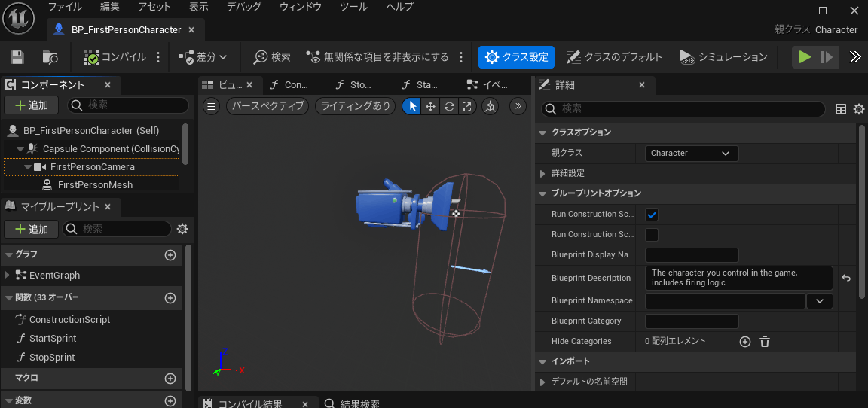
Task: Open the デバッグ menu
Action: click(245, 8)
